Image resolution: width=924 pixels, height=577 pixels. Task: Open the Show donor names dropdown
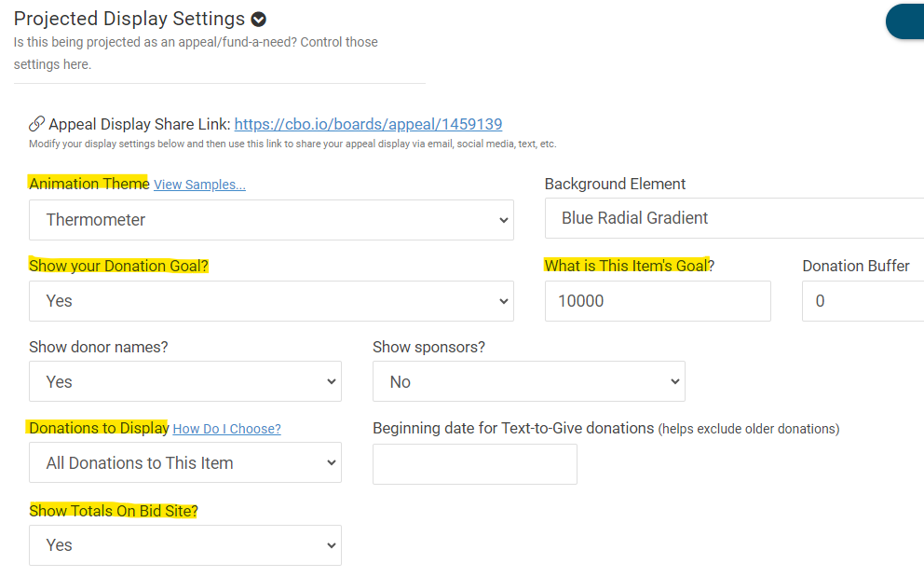click(x=184, y=382)
